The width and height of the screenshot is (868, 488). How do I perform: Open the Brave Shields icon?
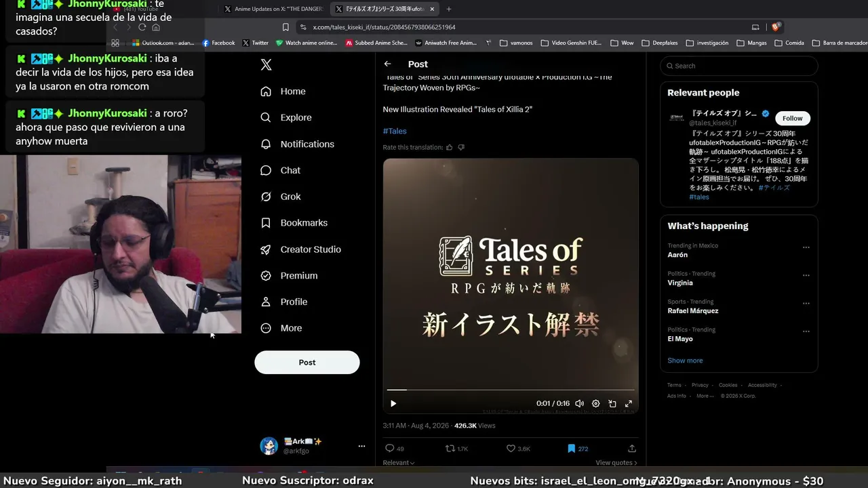(x=776, y=27)
